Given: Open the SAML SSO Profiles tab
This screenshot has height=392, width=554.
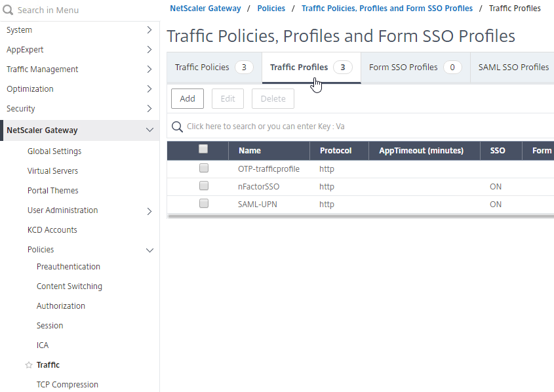Looking at the screenshot, I should coord(513,68).
